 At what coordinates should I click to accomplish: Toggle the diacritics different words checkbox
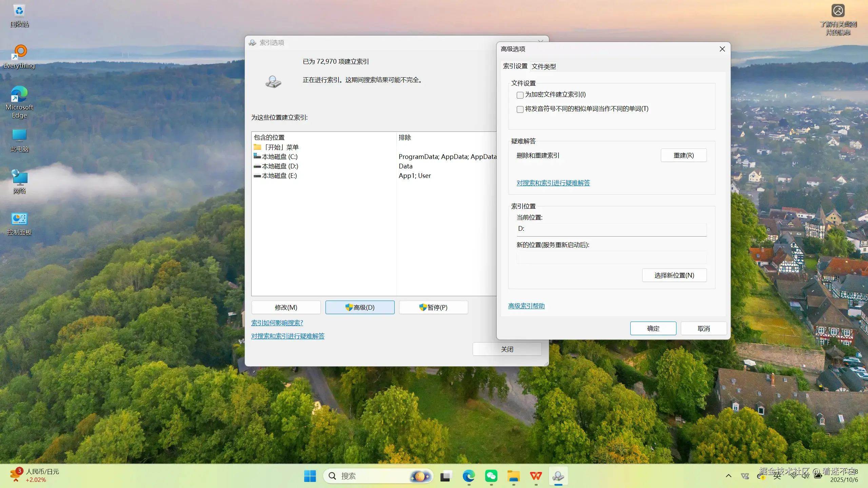tap(520, 109)
